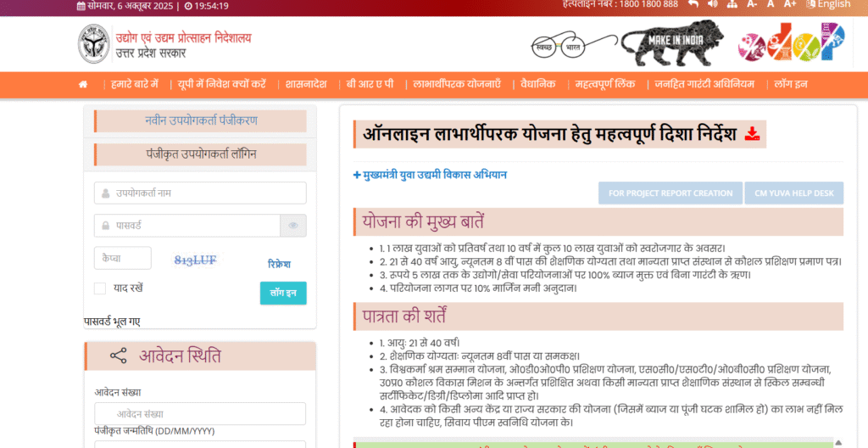Click the back arrow icon in top bar
This screenshot has width=868, height=448.
[693, 4]
